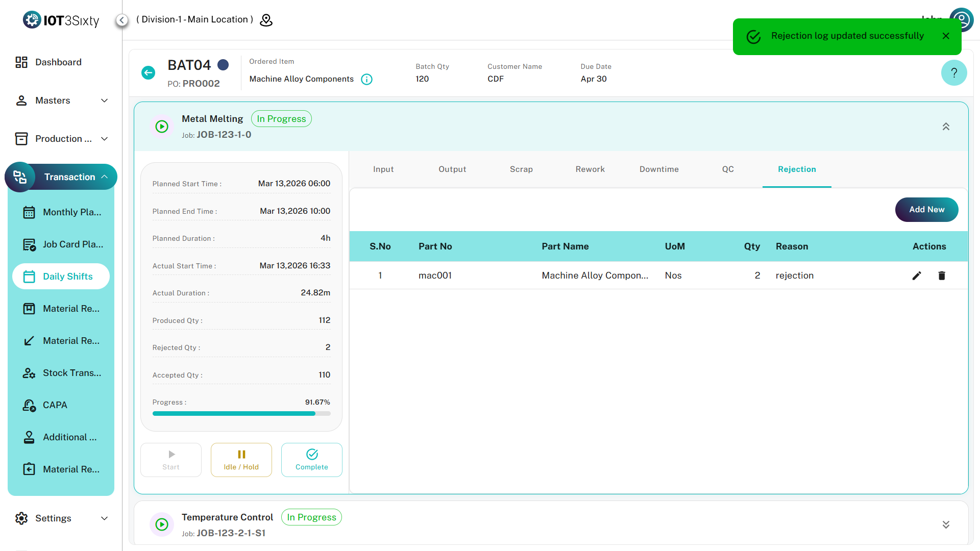980x551 pixels.
Task: Click the Add New button
Action: tap(926, 210)
